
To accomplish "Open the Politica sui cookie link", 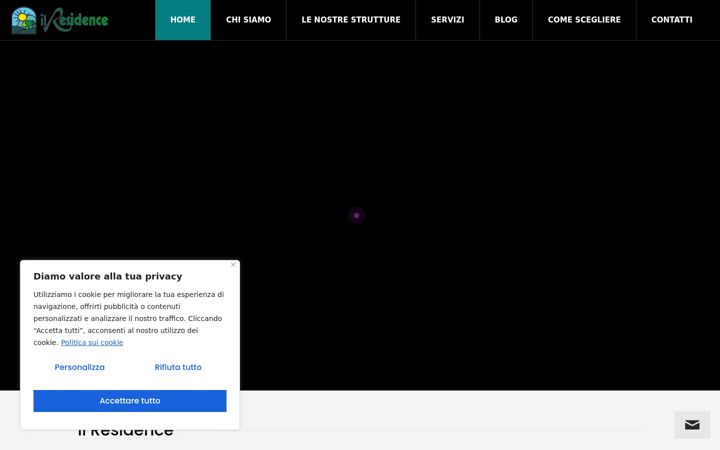I will (92, 343).
